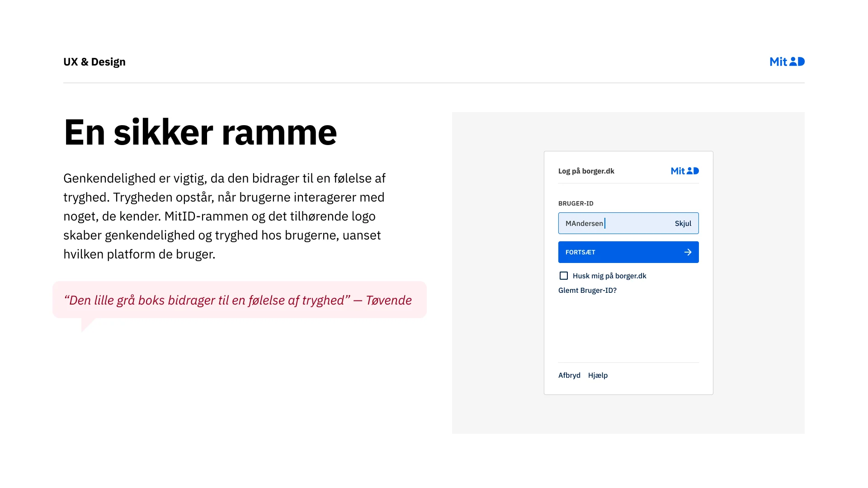Click the pink quote bubble text

coord(238,300)
